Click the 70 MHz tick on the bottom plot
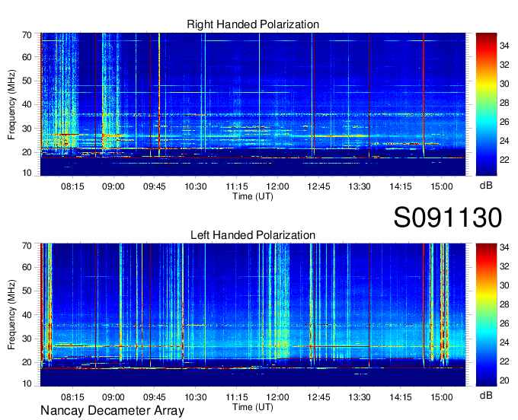 click(x=27, y=246)
